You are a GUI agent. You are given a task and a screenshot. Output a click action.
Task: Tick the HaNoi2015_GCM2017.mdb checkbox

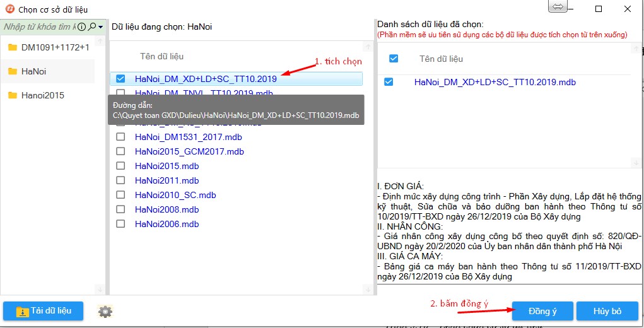pos(121,151)
